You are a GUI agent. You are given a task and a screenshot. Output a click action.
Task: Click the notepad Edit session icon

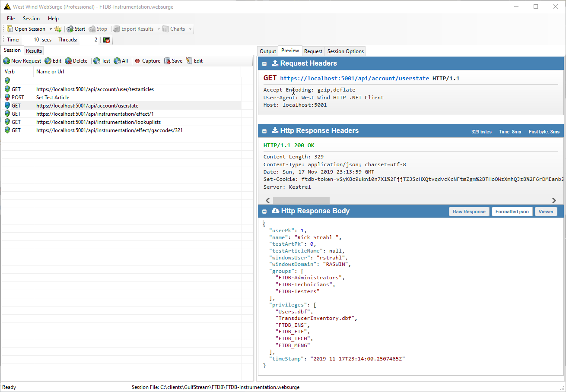click(x=189, y=61)
